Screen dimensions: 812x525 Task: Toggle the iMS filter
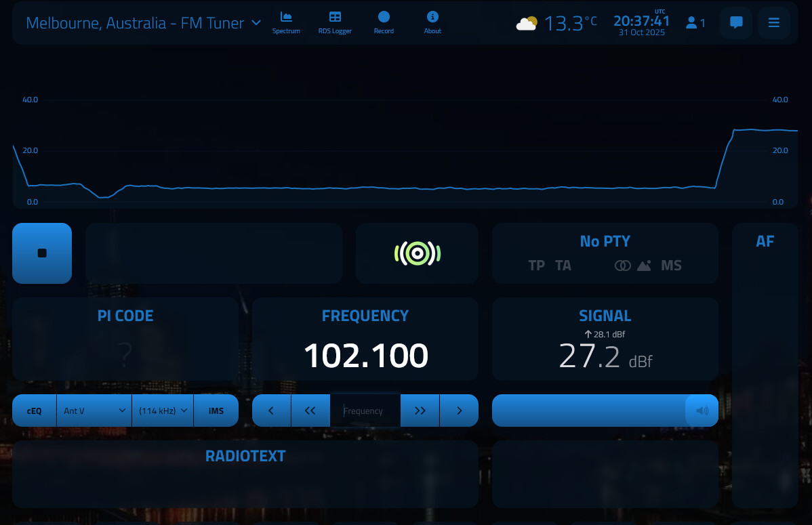pos(216,411)
